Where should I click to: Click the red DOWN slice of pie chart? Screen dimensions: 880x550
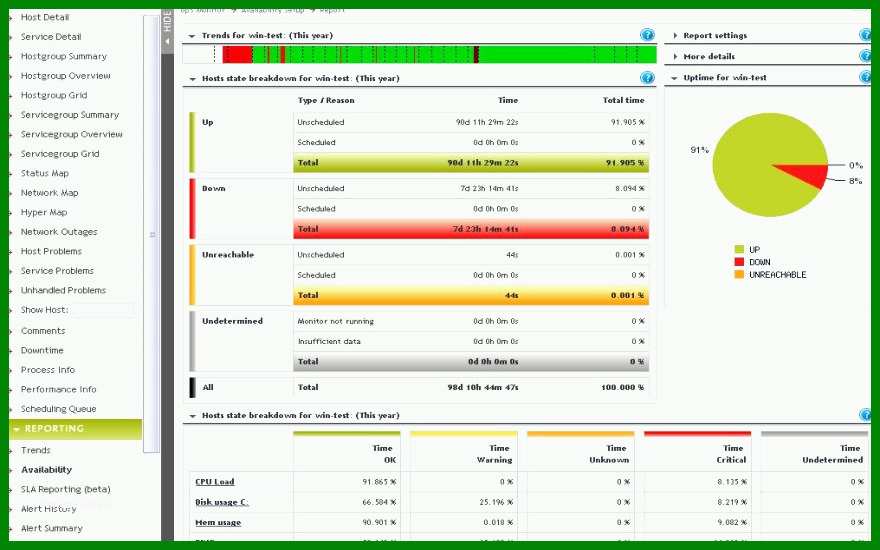(805, 174)
